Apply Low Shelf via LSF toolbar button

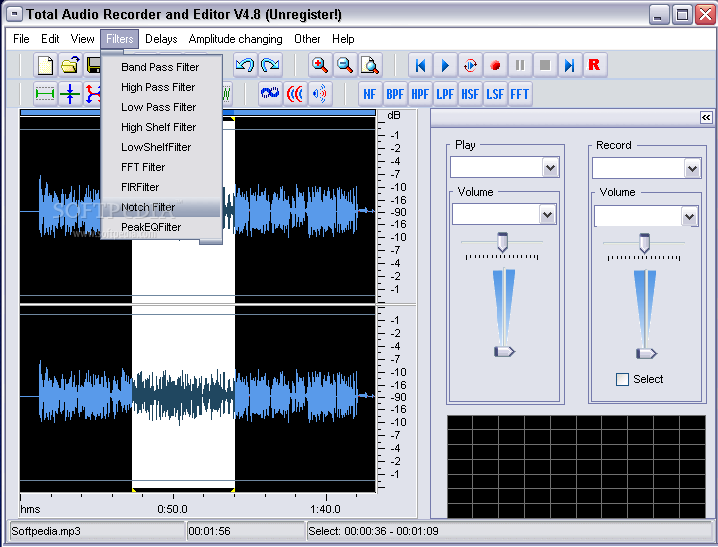pyautogui.click(x=495, y=94)
